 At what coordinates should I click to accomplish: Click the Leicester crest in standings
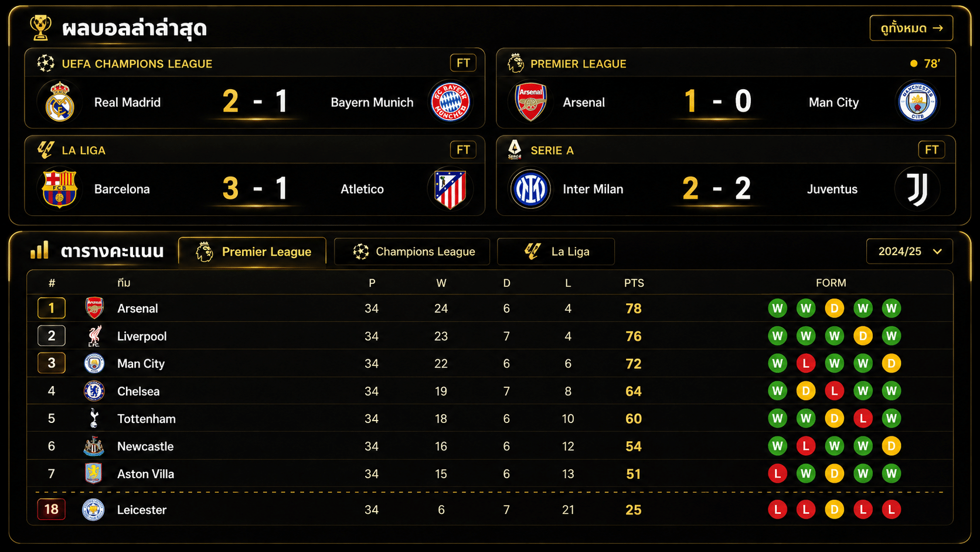click(x=94, y=510)
